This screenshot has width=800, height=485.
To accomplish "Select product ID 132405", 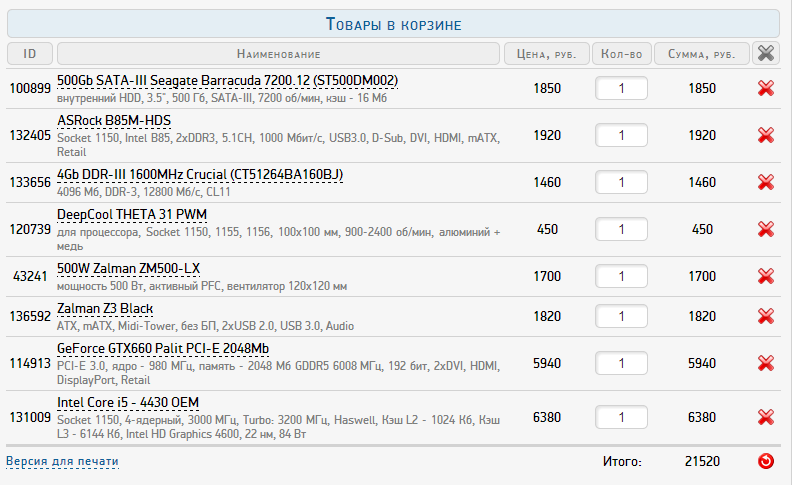I will [x=30, y=135].
